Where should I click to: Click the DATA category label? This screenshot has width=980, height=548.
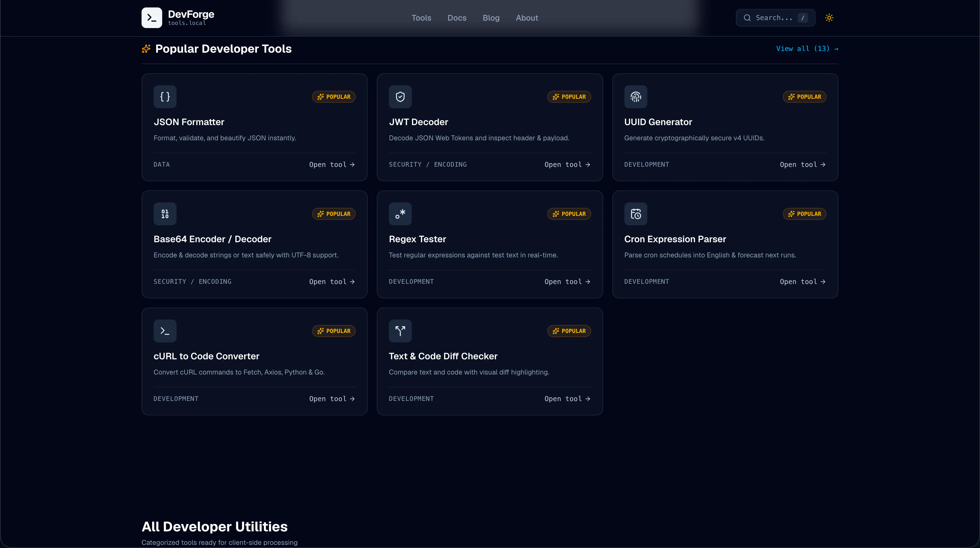pyautogui.click(x=161, y=165)
